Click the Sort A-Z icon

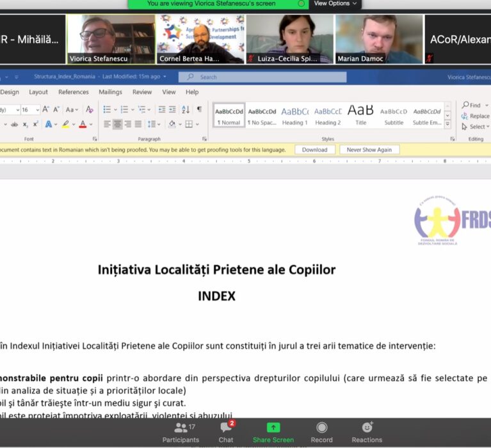[186, 109]
